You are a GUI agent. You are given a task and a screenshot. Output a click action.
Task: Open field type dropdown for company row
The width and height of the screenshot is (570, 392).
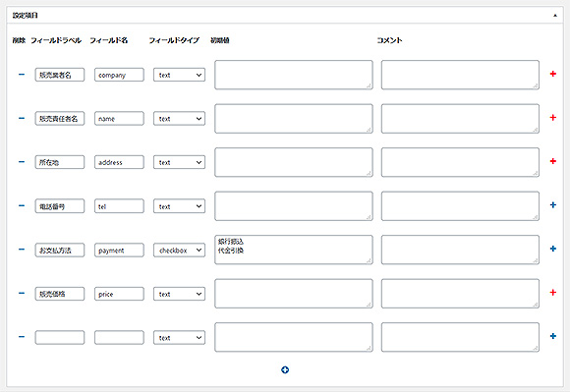pos(179,75)
